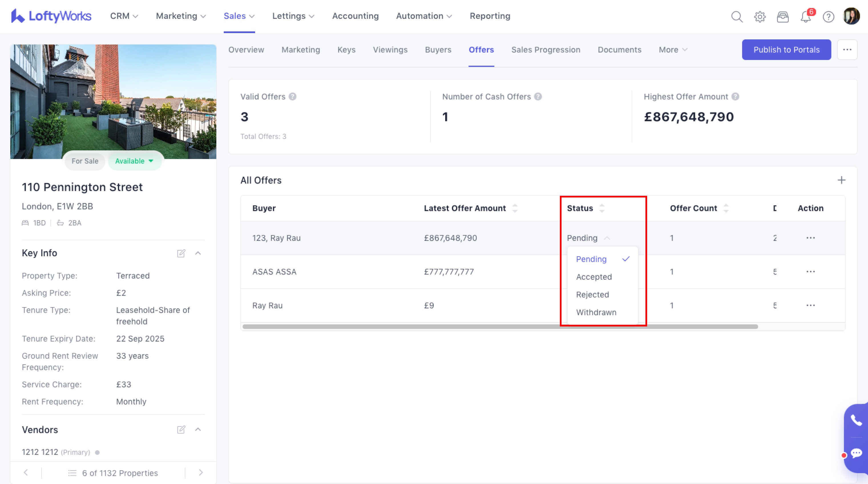Sort by Latest Offer Amount column
868x484 pixels.
[x=514, y=208]
